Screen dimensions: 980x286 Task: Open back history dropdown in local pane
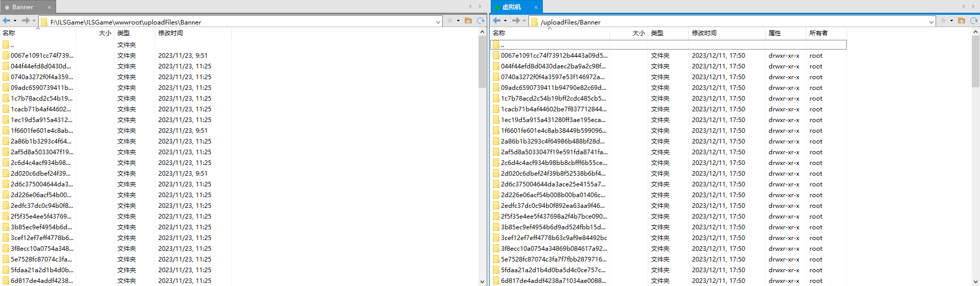(x=15, y=21)
